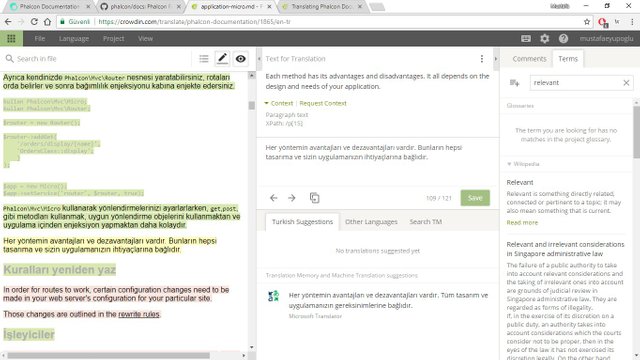Open keyboard shortcuts icon in top bar
640x360 pixels.
[x=526, y=38]
